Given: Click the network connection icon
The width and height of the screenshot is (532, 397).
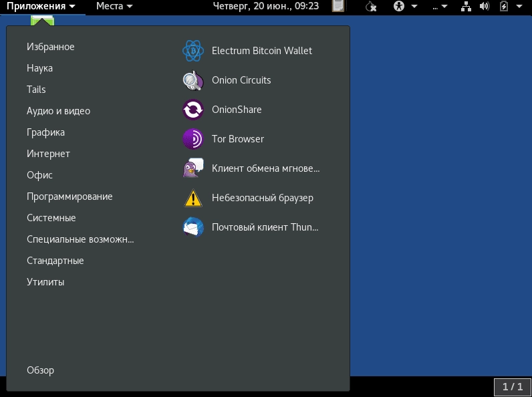Looking at the screenshot, I should [x=467, y=6].
